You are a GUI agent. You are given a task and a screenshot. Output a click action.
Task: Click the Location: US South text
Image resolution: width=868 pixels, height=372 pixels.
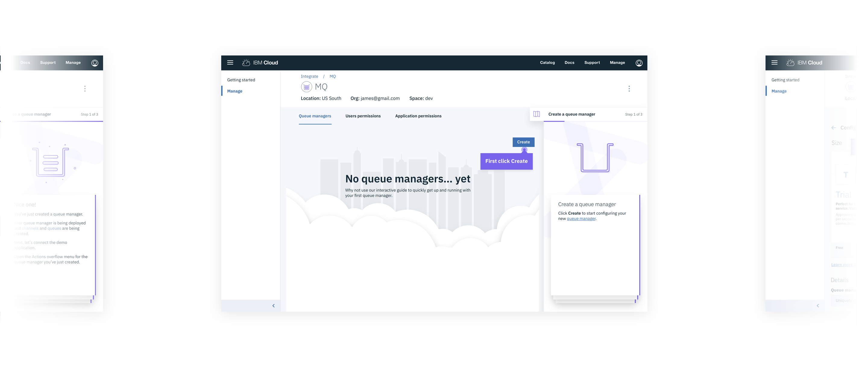click(321, 98)
